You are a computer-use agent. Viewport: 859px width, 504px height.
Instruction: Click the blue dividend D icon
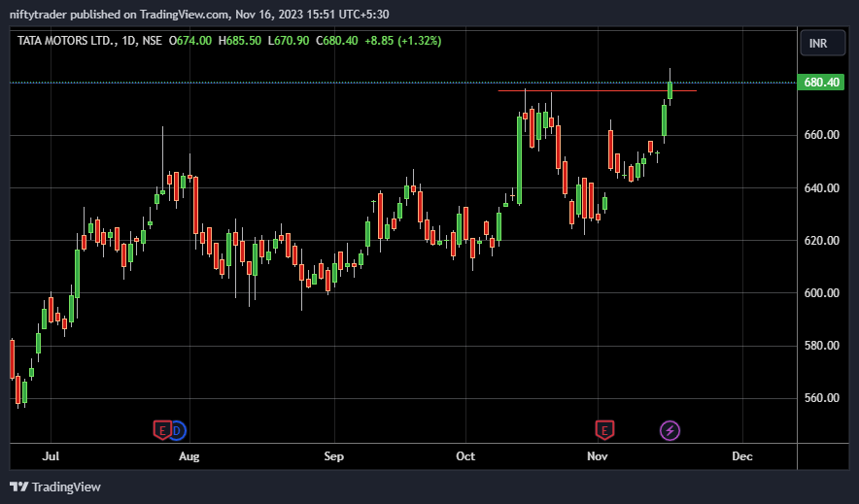click(x=178, y=430)
